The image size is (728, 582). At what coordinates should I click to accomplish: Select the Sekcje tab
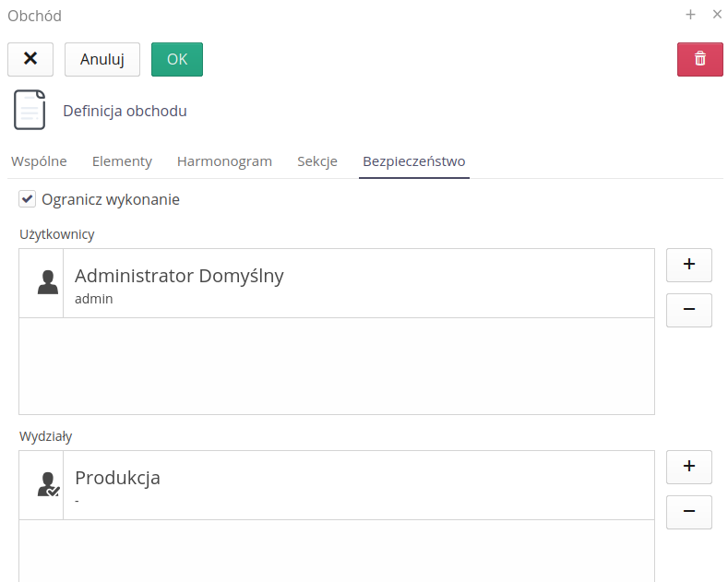pyautogui.click(x=317, y=161)
